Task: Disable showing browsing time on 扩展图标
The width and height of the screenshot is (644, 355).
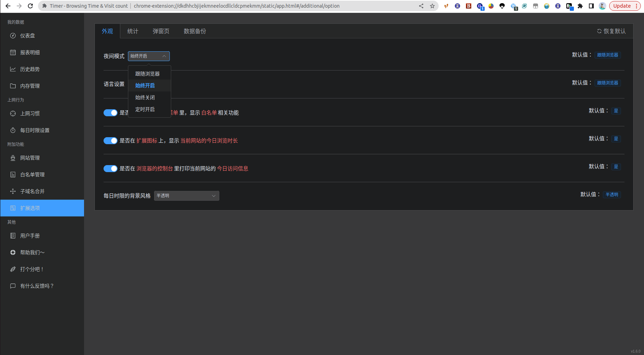Action: [x=110, y=141]
